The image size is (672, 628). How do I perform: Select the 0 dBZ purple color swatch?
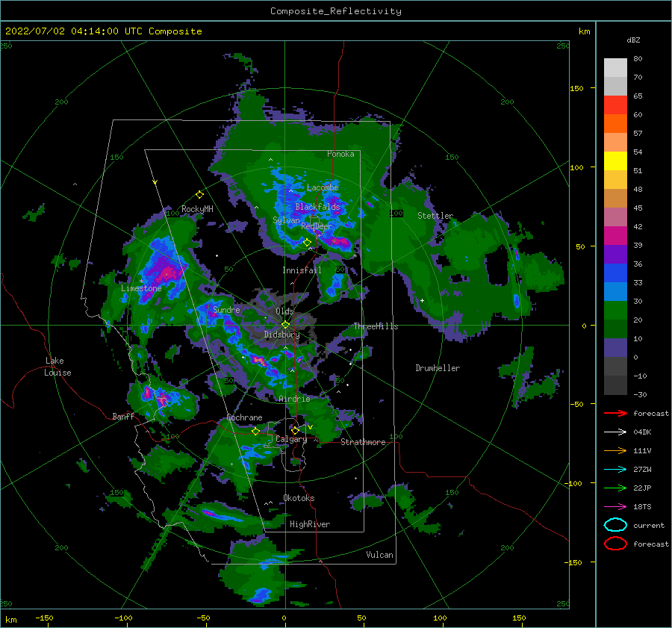point(615,348)
